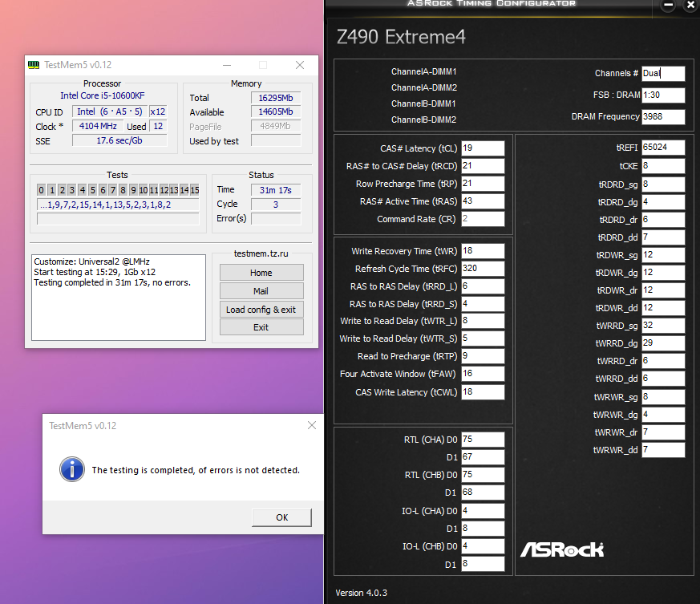Click the Time status value 31m 17s

(x=276, y=190)
